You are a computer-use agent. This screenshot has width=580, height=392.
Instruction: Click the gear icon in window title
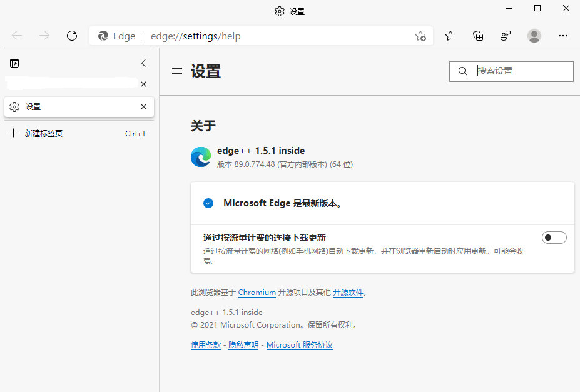(x=280, y=11)
